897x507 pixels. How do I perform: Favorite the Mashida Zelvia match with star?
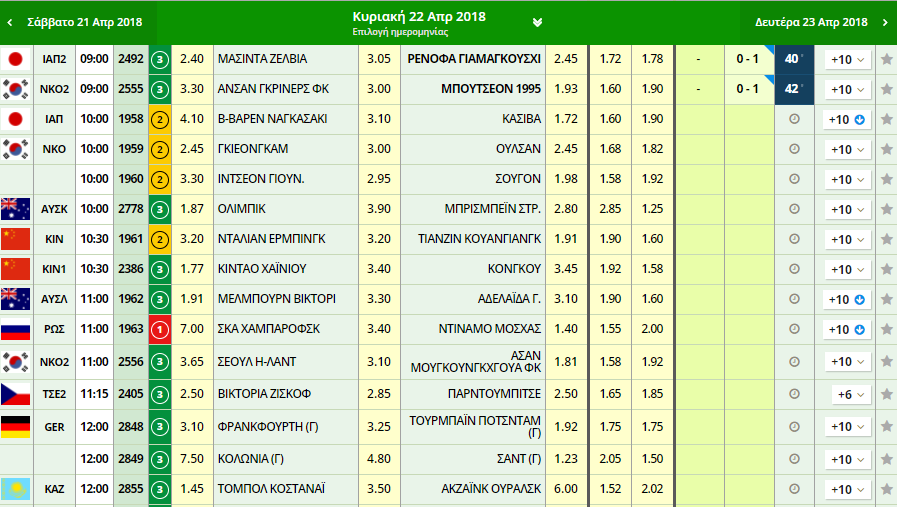tap(886, 59)
